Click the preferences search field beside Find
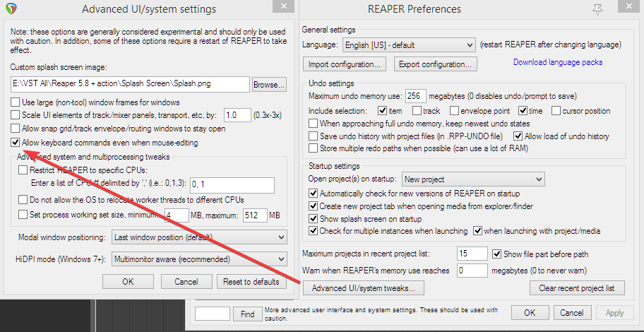 [213, 314]
